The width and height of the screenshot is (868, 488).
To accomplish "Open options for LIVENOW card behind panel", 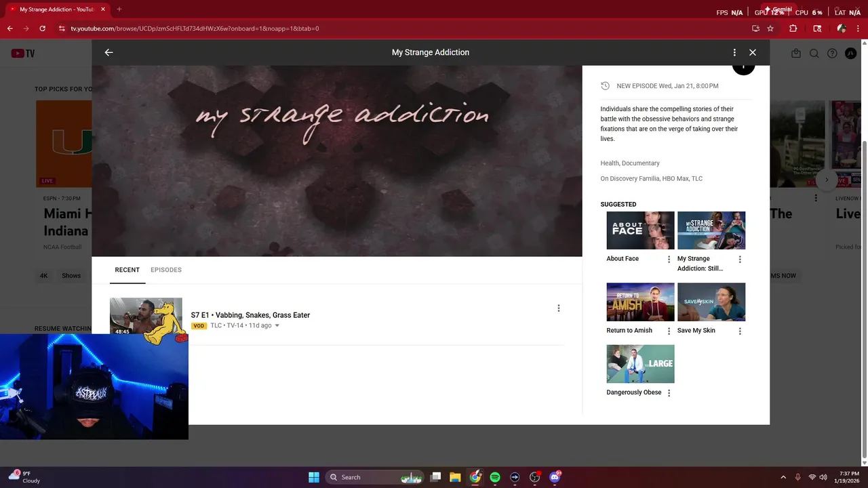I will pos(816,199).
